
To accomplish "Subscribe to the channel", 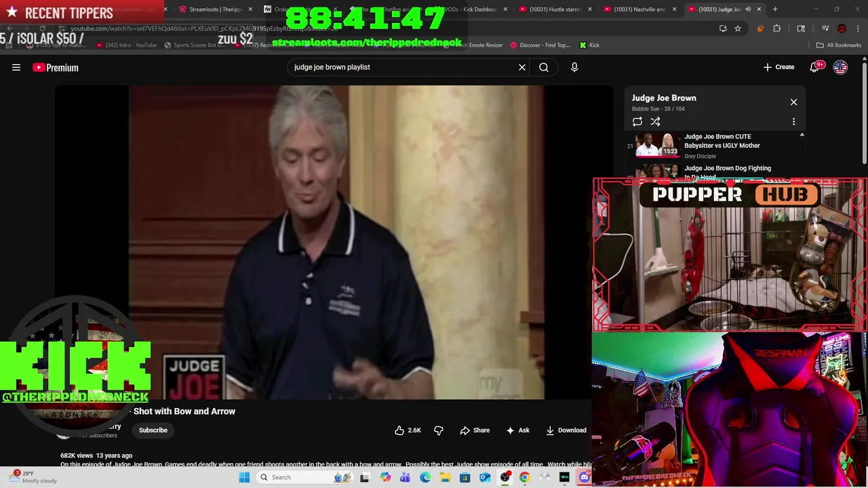I will coord(153,430).
